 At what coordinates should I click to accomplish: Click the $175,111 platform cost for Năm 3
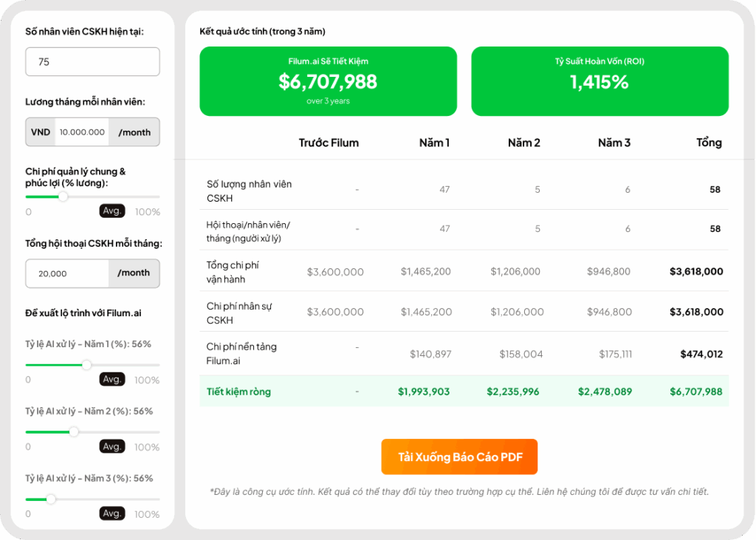coord(615,355)
